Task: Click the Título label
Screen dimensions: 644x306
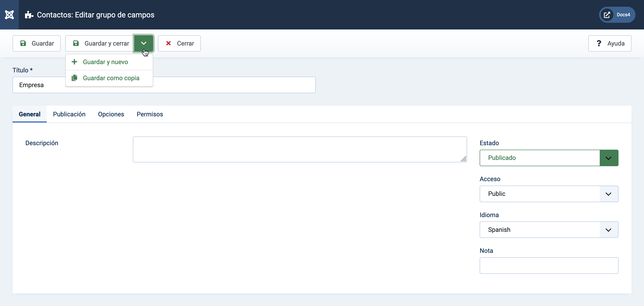Action: pyautogui.click(x=23, y=70)
